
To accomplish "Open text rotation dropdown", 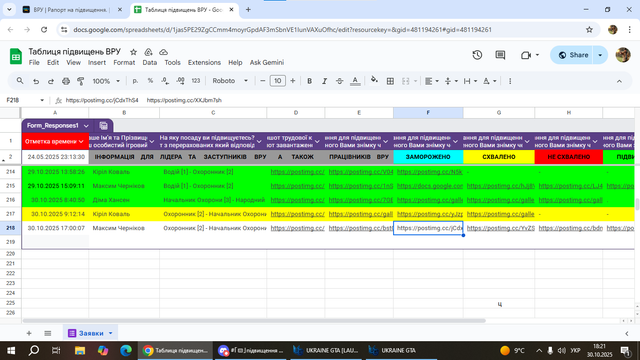I will coord(489,81).
